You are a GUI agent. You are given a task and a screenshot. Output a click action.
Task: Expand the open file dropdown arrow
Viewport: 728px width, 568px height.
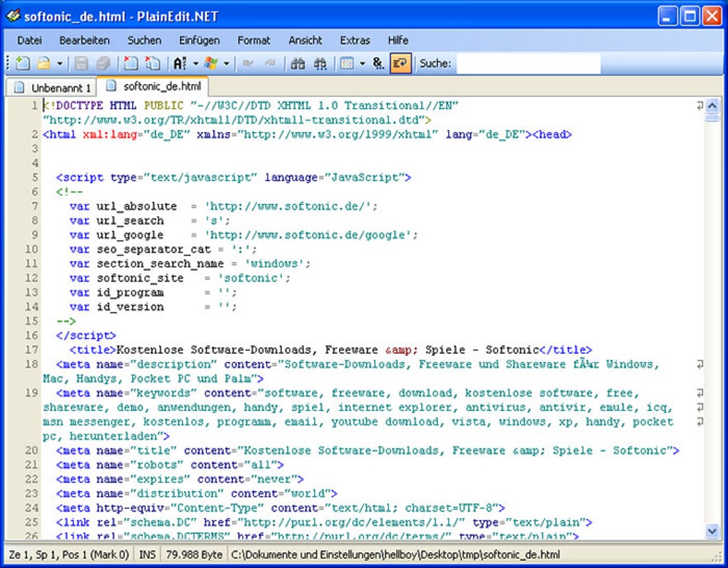[x=59, y=63]
